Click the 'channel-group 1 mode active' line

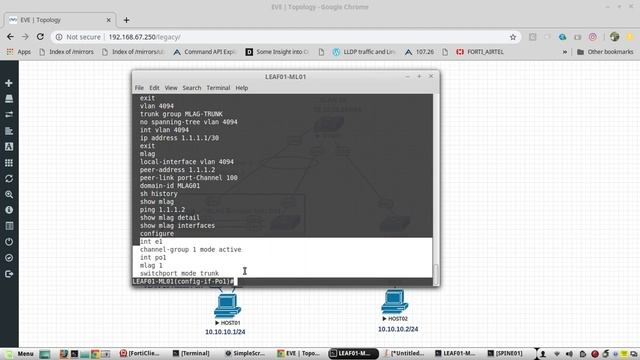191,249
